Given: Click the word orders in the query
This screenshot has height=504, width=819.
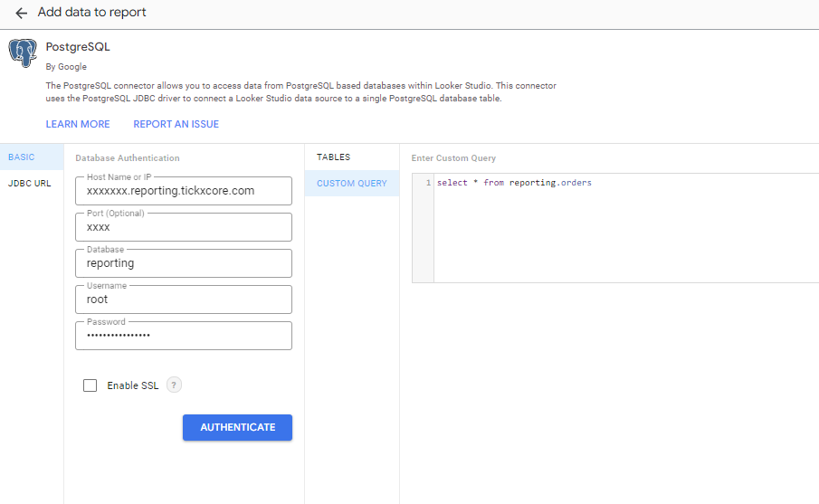Looking at the screenshot, I should click(x=576, y=183).
